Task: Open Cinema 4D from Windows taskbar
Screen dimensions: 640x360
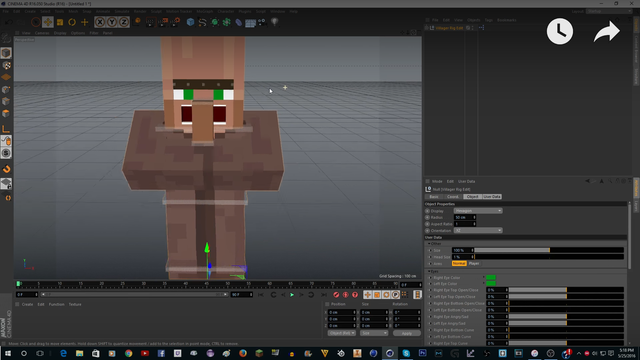Action: point(390,353)
